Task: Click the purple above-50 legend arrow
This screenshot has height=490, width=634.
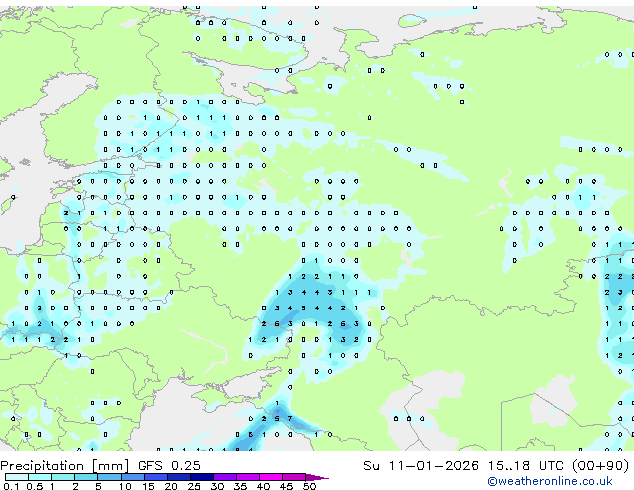Action: (x=317, y=477)
